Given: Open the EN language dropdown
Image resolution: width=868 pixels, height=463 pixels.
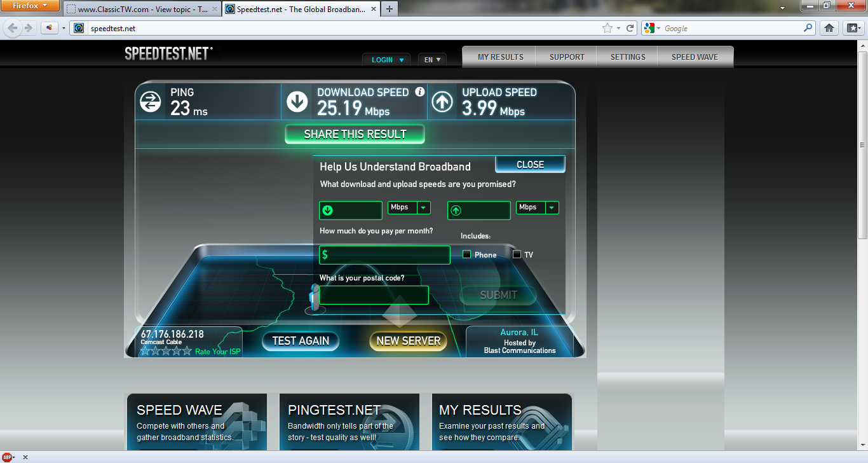Looking at the screenshot, I should (432, 59).
